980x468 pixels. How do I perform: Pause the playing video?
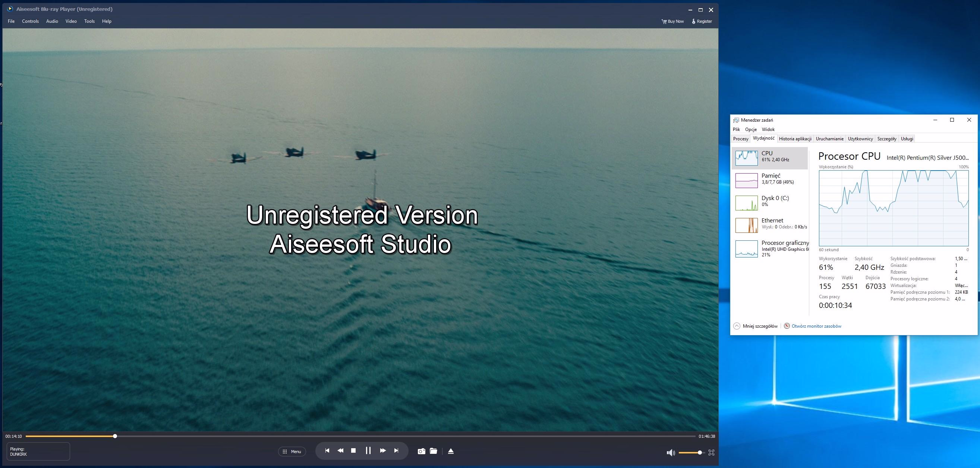coord(368,450)
